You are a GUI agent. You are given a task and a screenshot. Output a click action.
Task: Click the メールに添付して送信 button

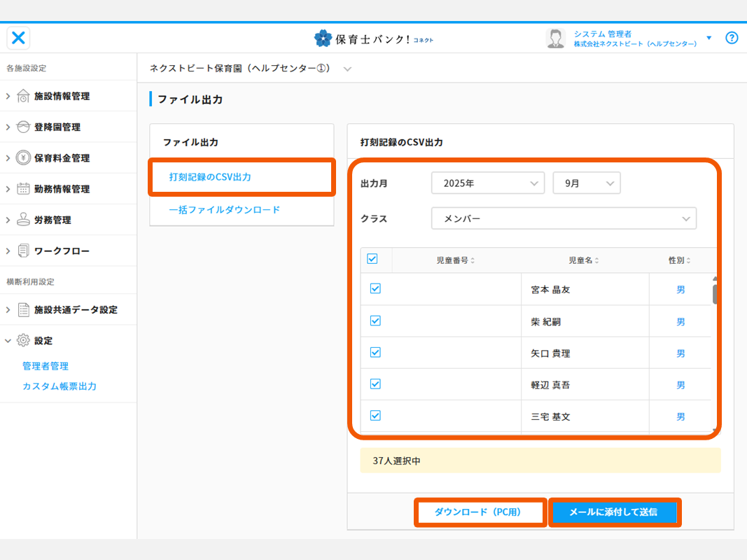[x=613, y=512]
